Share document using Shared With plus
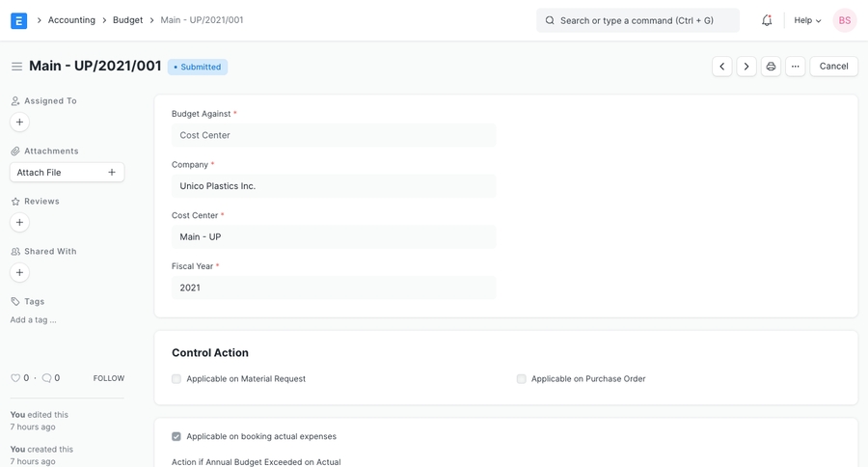The height and width of the screenshot is (467, 868). (19, 273)
